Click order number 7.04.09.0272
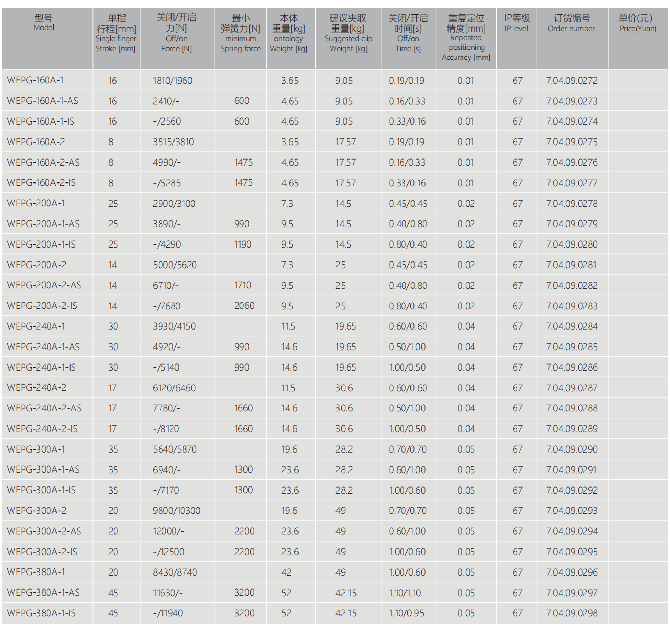This screenshot has width=670, height=644. [x=572, y=80]
